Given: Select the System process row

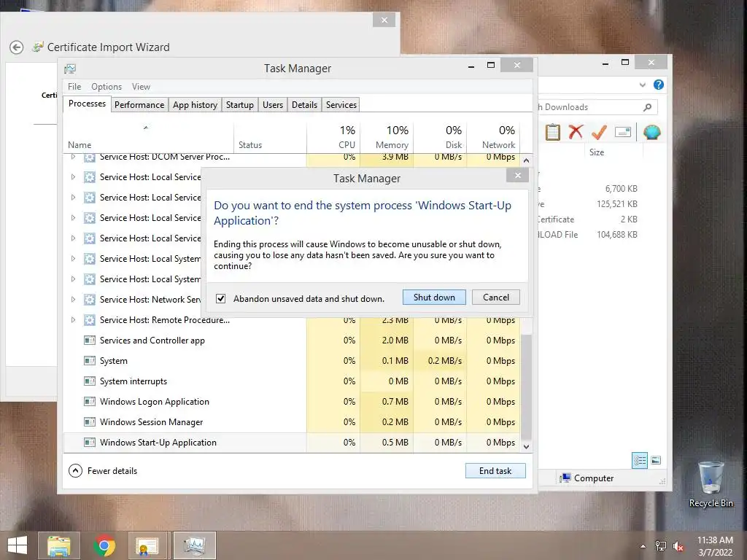Looking at the screenshot, I should (292, 361).
